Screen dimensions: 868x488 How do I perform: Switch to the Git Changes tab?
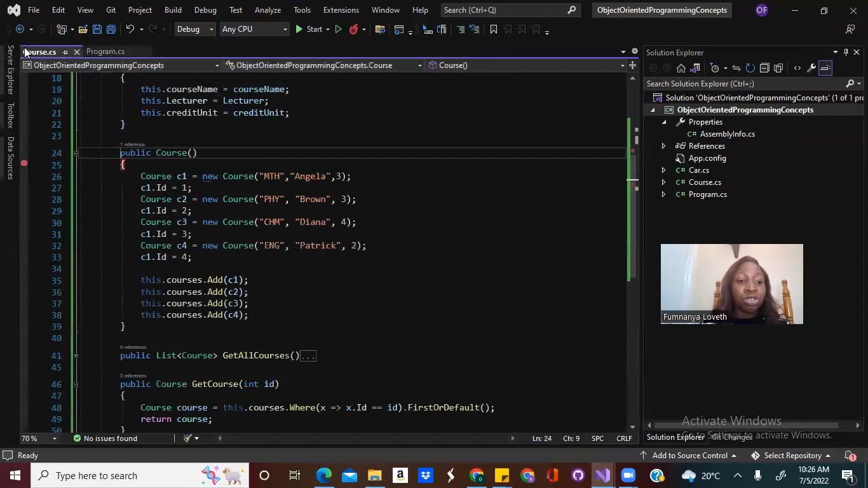point(731,437)
